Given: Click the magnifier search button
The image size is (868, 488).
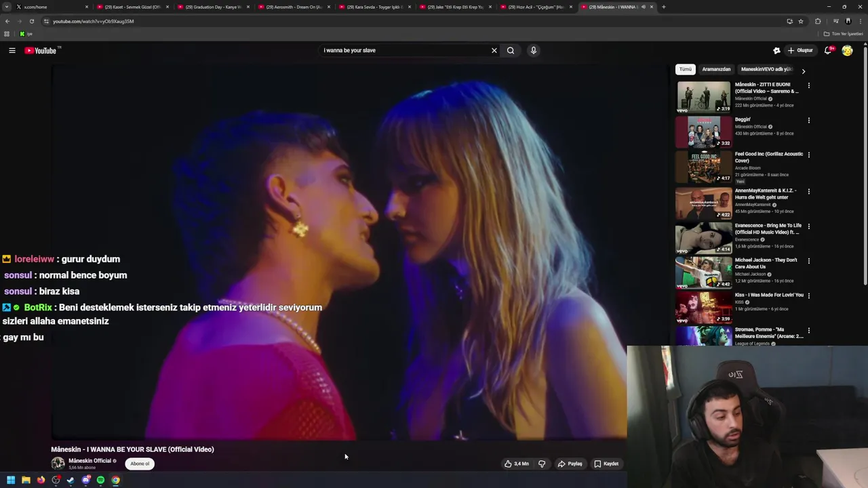Looking at the screenshot, I should click(511, 50).
